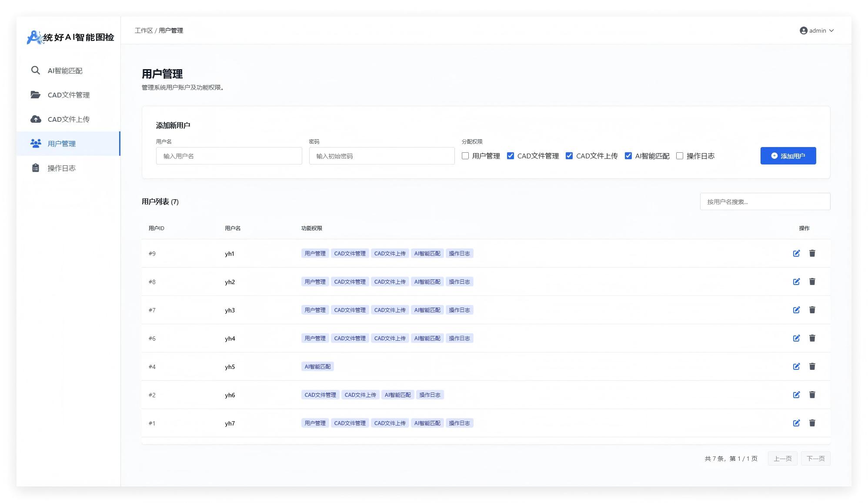Open the edit icon for user yh6
Image resolution: width=868 pixels, height=503 pixels.
[796, 395]
